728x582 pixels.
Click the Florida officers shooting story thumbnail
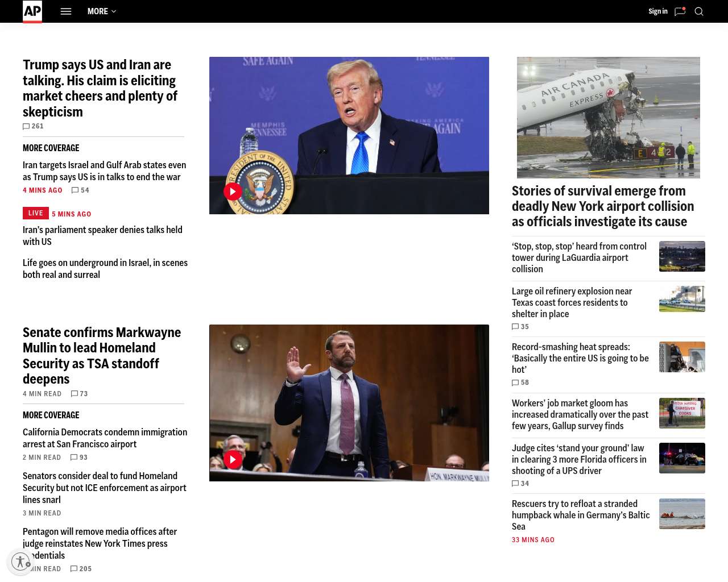pyautogui.click(x=682, y=458)
